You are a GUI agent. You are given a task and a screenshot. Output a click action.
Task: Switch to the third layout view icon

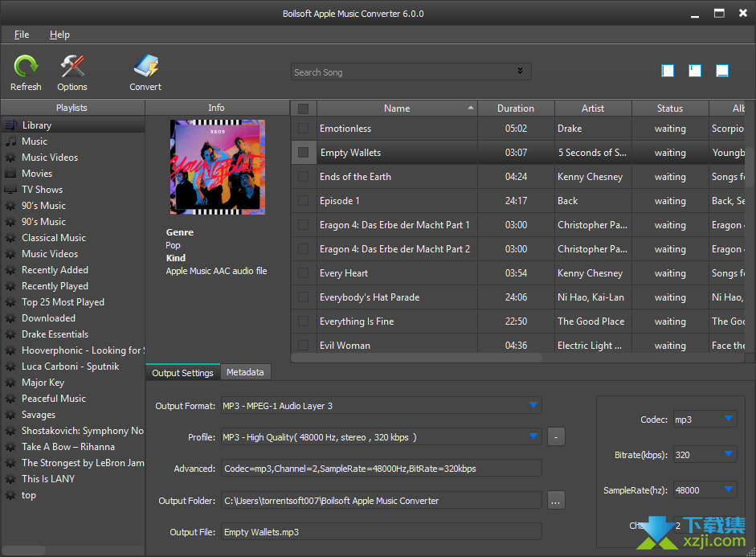tap(722, 71)
